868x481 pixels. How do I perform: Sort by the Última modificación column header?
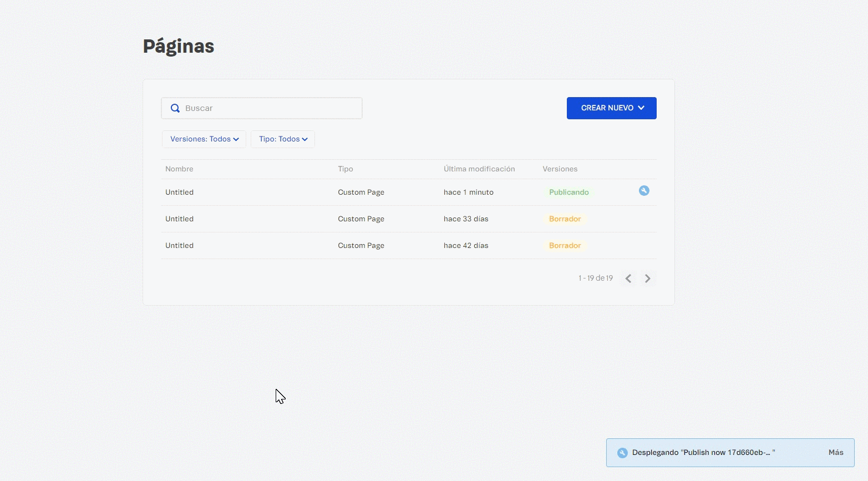coord(479,169)
